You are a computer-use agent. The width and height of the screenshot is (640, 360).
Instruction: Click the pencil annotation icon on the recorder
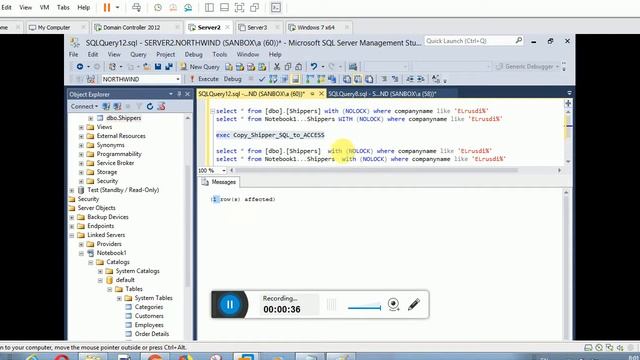click(x=413, y=304)
